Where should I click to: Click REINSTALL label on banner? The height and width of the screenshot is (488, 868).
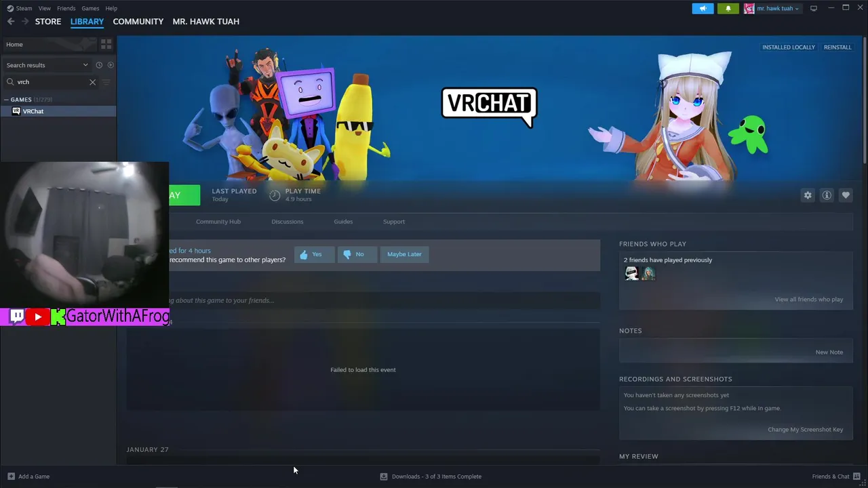click(x=837, y=47)
